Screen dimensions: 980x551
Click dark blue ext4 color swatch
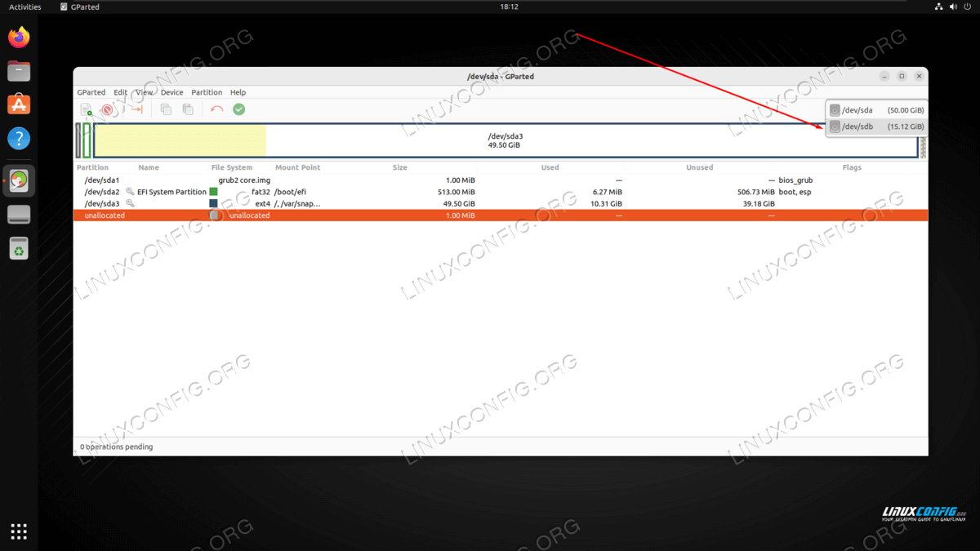214,203
